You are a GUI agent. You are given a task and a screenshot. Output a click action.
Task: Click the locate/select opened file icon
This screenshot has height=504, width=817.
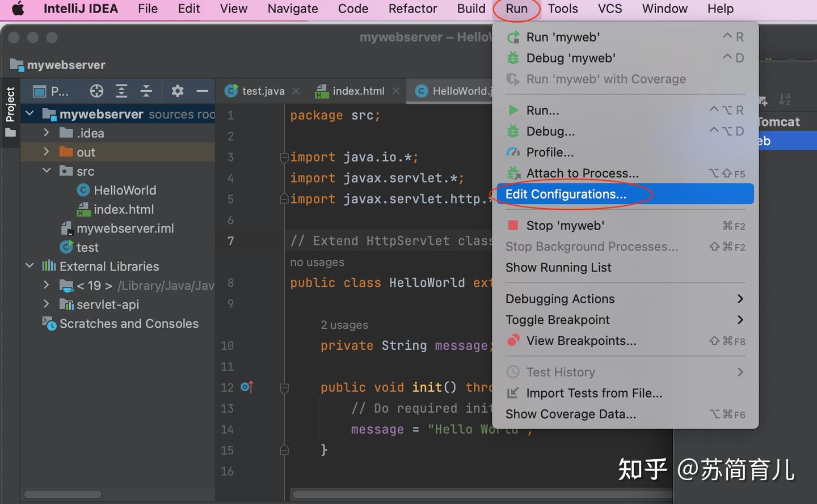pos(96,91)
